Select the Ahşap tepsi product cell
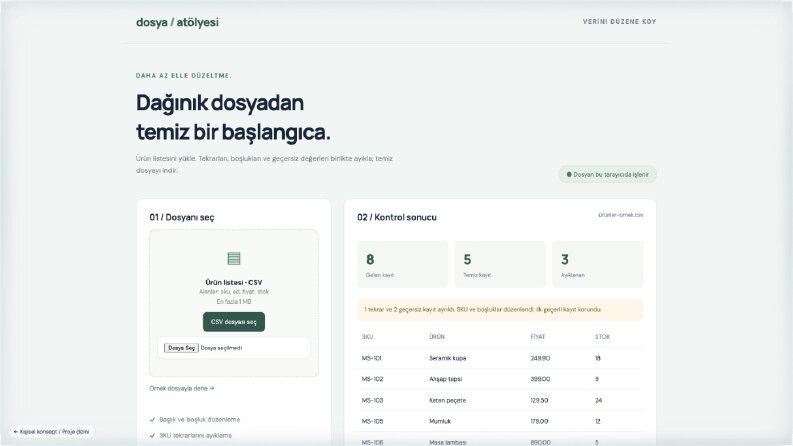 tap(446, 379)
